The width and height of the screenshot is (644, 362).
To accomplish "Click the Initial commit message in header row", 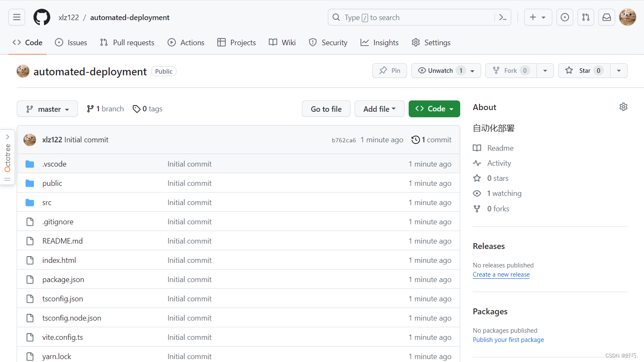I will point(86,140).
